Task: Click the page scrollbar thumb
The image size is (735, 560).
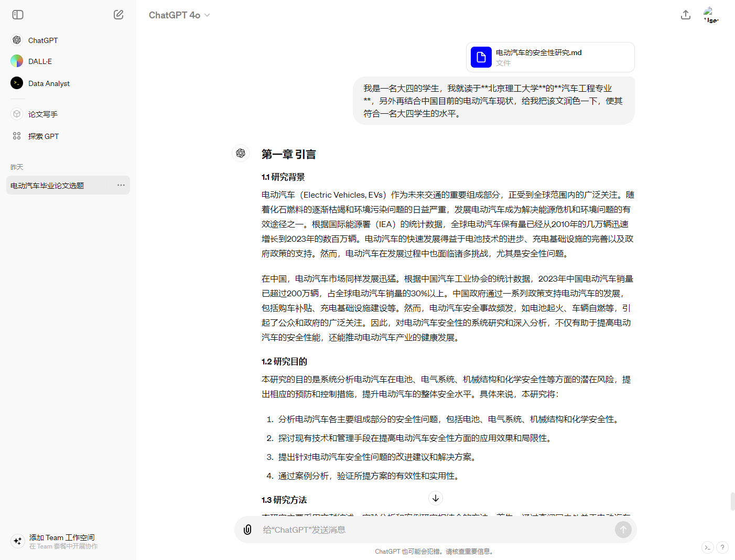Action: [x=732, y=501]
